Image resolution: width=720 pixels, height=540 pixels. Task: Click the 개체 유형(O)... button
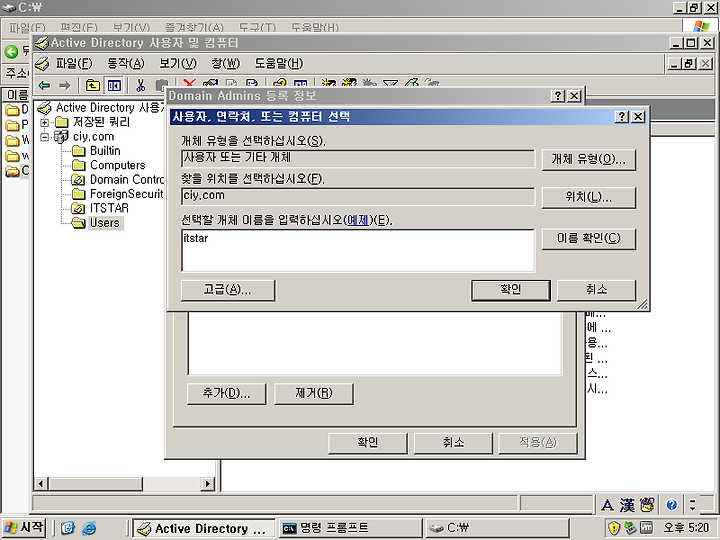tap(589, 159)
